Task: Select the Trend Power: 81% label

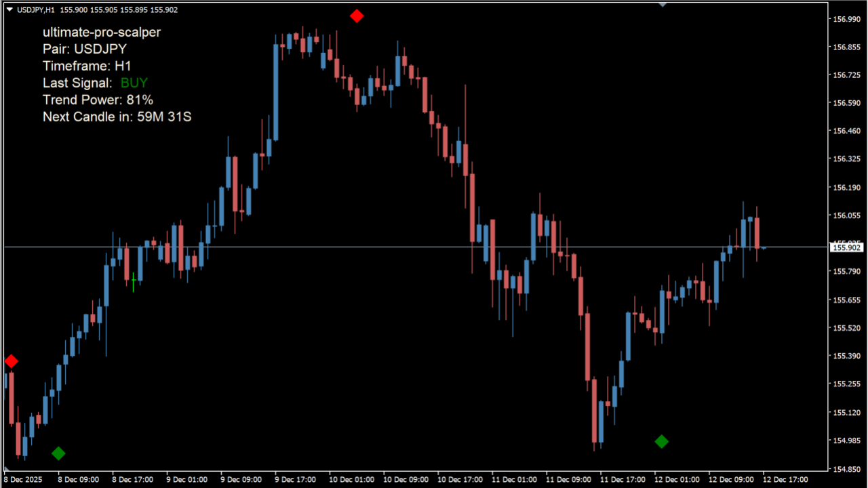Action: click(98, 100)
